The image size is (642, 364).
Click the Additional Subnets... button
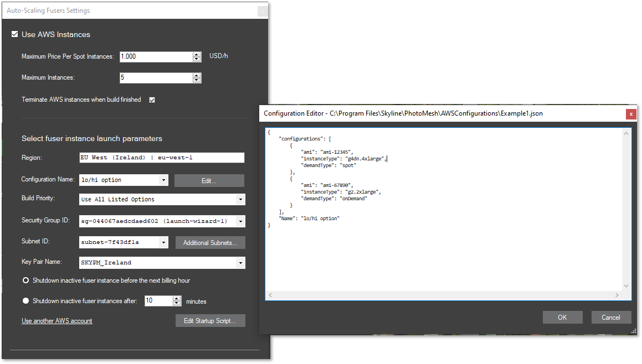pyautogui.click(x=210, y=243)
